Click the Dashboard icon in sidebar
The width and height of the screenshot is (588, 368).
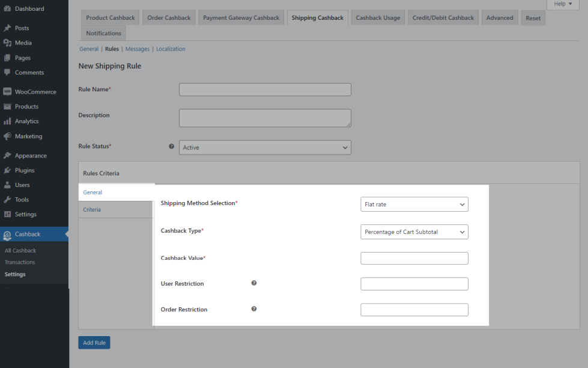tap(7, 9)
